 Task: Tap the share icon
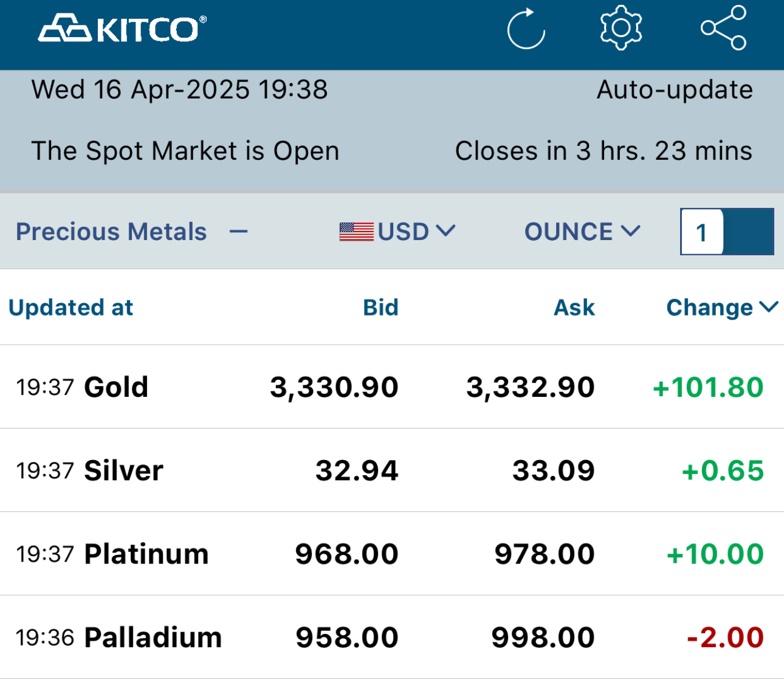723,28
